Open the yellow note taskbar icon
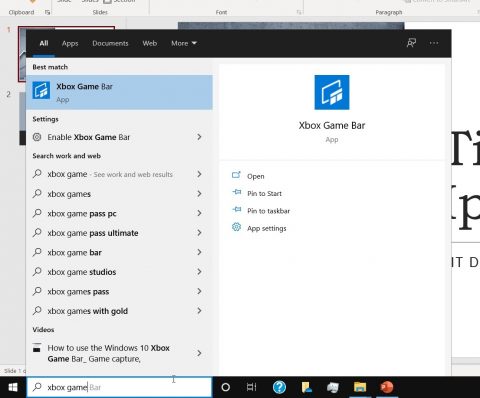Screen dimensions: 480x398 pos(306,387)
